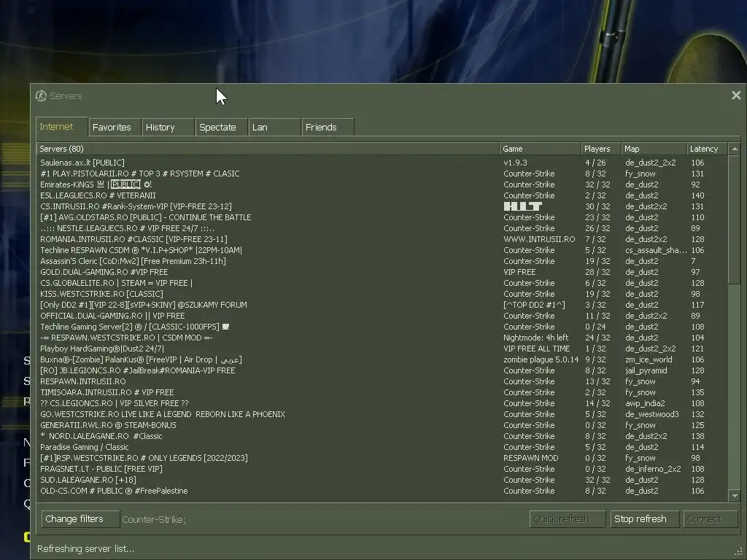Select GO.WESTCSTRIKE.RO LIVE LIKE A LEGEND server
The height and width of the screenshot is (560, 747).
pos(382,414)
